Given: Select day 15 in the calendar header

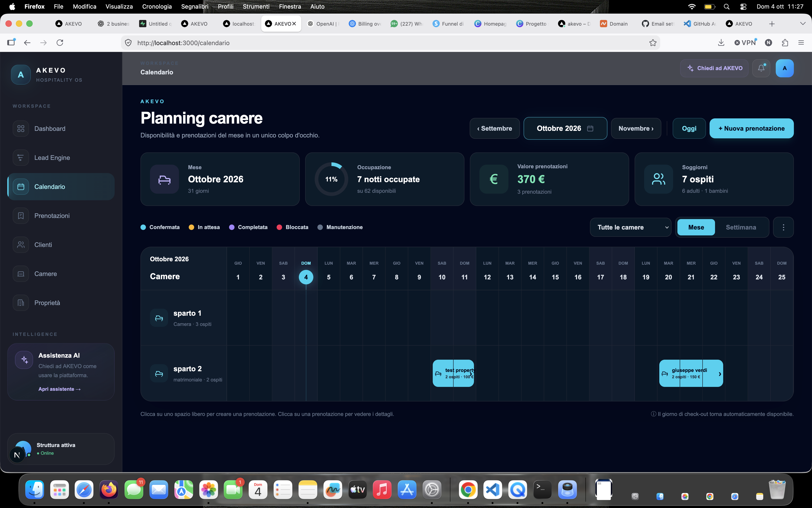Looking at the screenshot, I should click(555, 277).
